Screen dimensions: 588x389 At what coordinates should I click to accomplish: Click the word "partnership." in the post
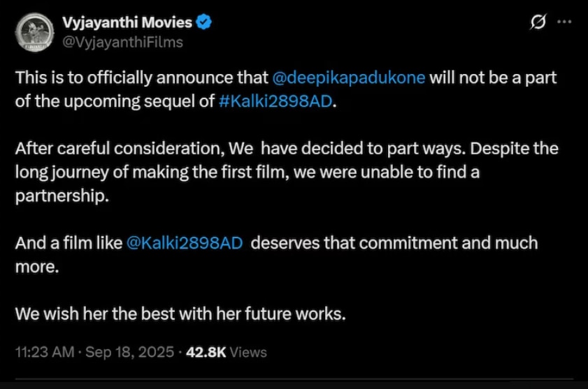[62, 196]
